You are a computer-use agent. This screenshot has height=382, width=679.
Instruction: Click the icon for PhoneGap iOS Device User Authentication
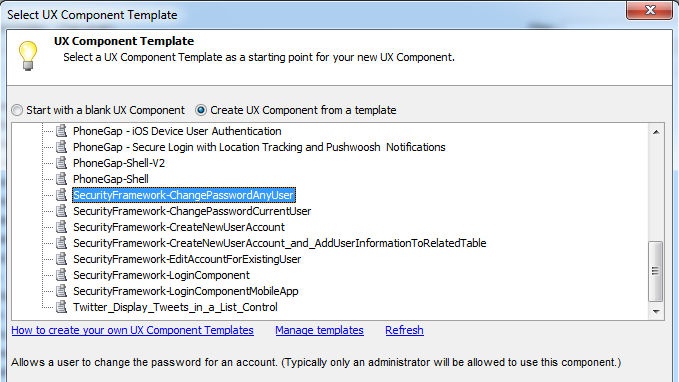(x=61, y=131)
